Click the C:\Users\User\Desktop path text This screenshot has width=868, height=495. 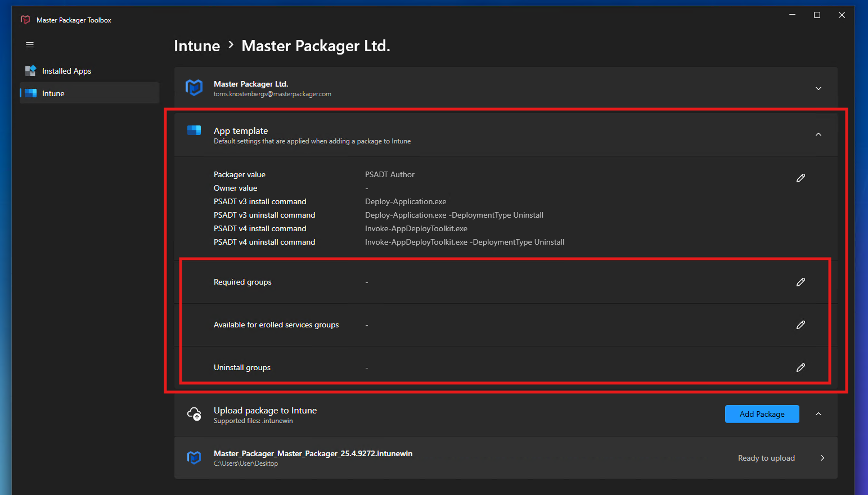[x=246, y=463]
